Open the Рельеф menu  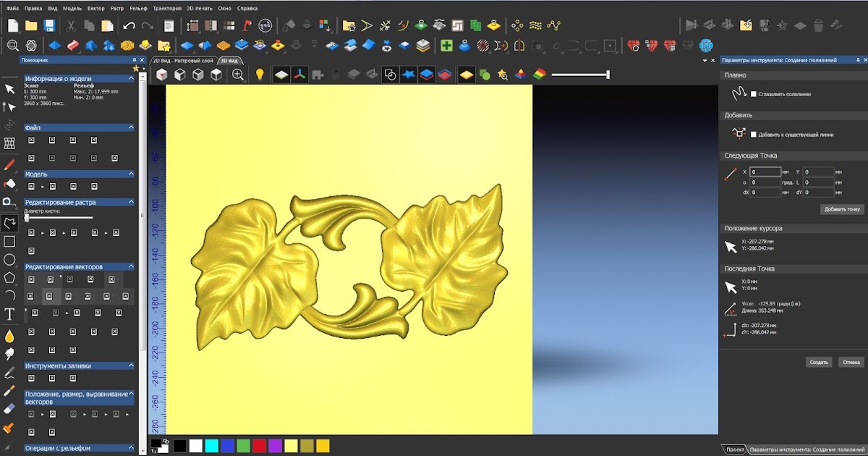point(138,8)
